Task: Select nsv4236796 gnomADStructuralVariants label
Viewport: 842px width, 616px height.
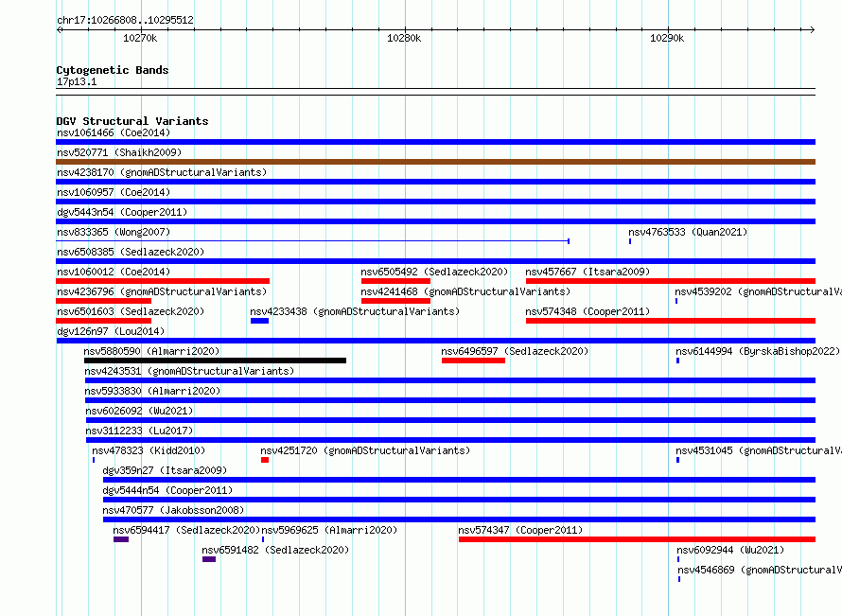Action: point(162,291)
